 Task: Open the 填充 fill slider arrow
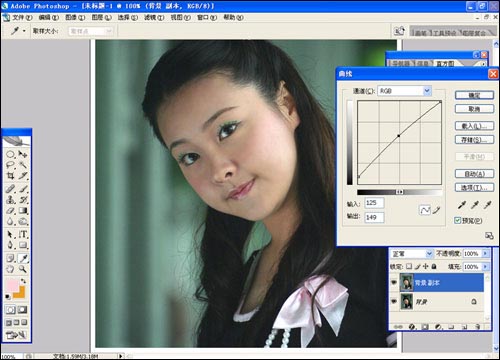485,267
